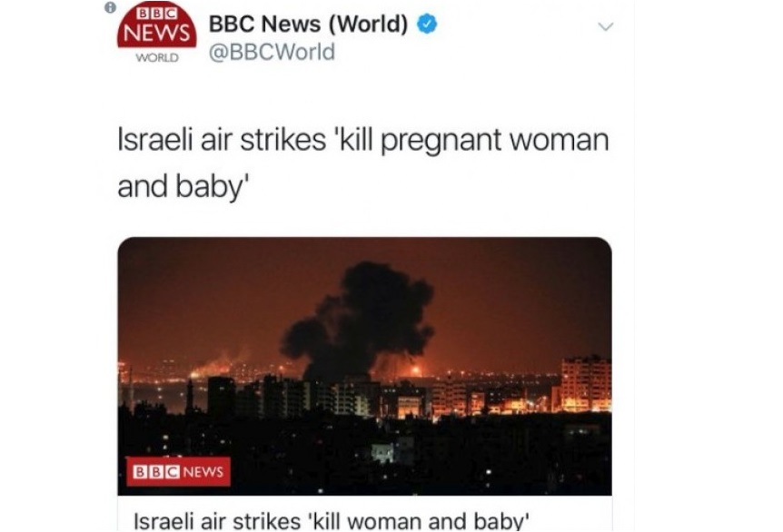Click the BBC blocks inside the avatar
783x532 pixels.
(x=157, y=14)
